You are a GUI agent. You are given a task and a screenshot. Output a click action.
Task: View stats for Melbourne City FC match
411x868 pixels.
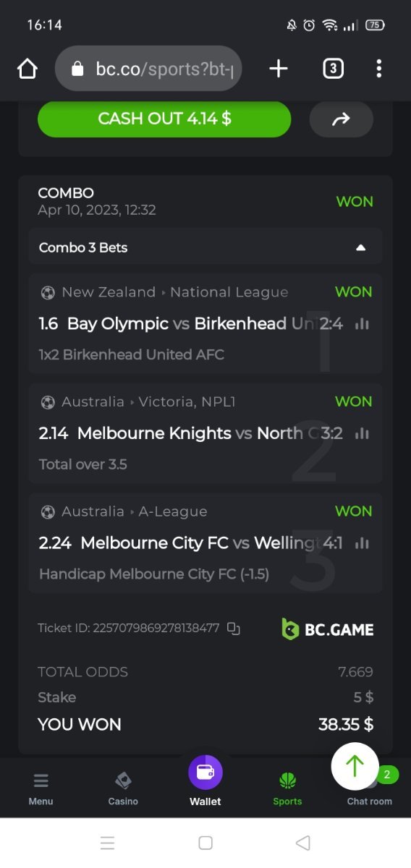362,542
